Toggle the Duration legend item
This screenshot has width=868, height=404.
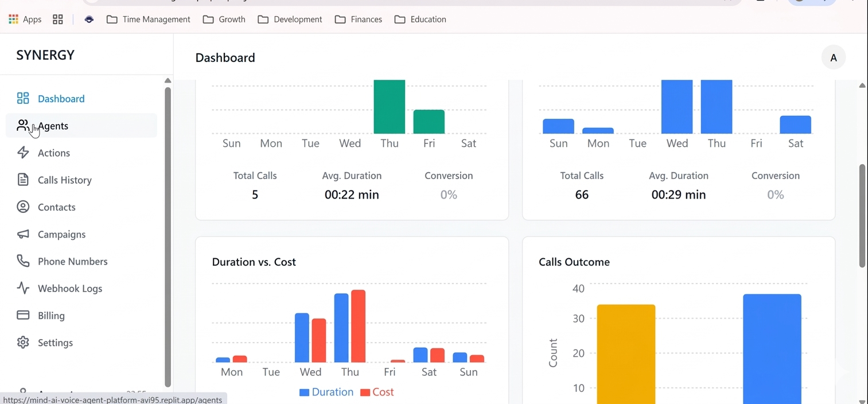(x=326, y=393)
